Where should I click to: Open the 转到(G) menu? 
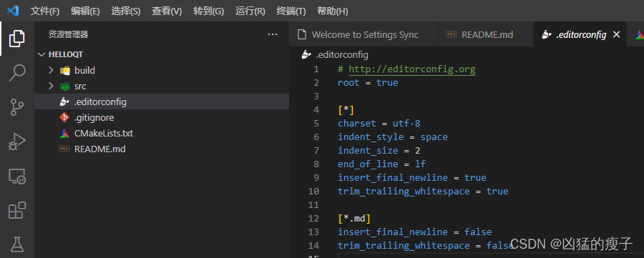tap(209, 11)
